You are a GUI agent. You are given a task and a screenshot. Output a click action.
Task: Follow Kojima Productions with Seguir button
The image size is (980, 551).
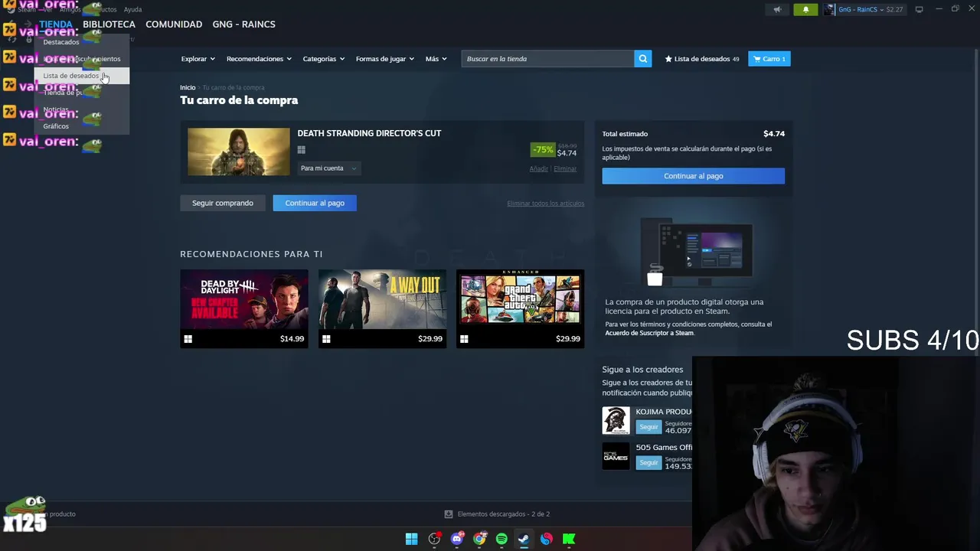(648, 426)
